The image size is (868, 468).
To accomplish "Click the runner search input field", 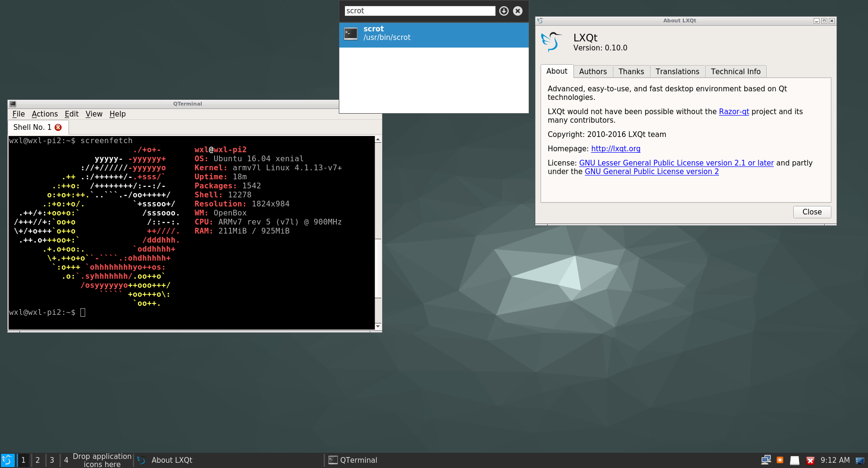I will 420,11.
